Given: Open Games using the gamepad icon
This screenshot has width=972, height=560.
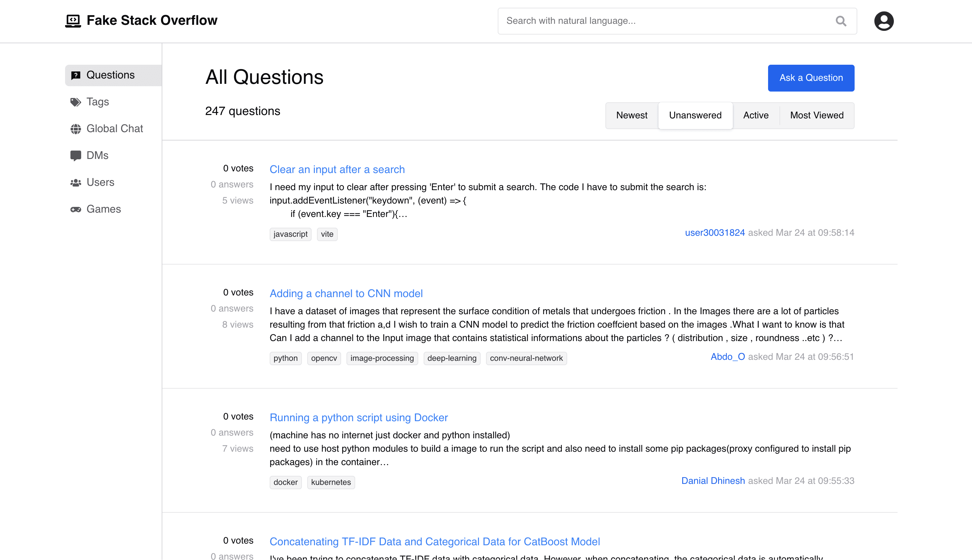Looking at the screenshot, I should 76,209.
